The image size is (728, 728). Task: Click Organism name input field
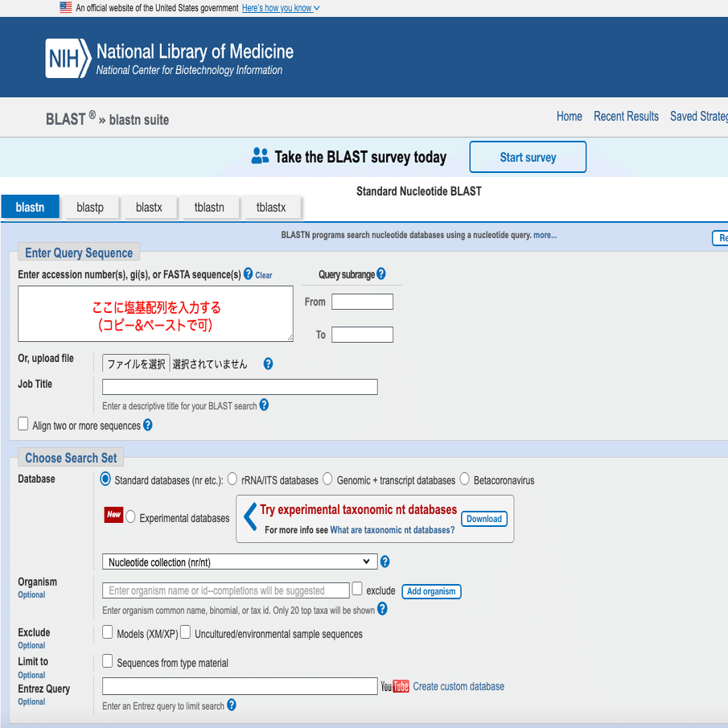tap(226, 590)
